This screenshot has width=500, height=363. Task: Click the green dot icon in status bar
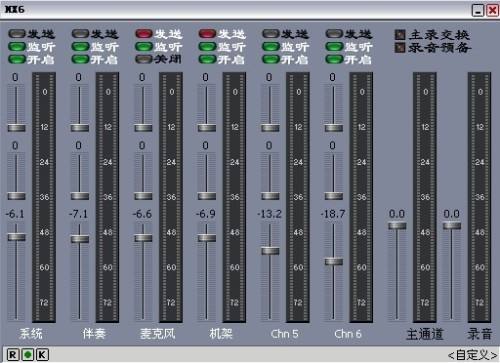28,354
